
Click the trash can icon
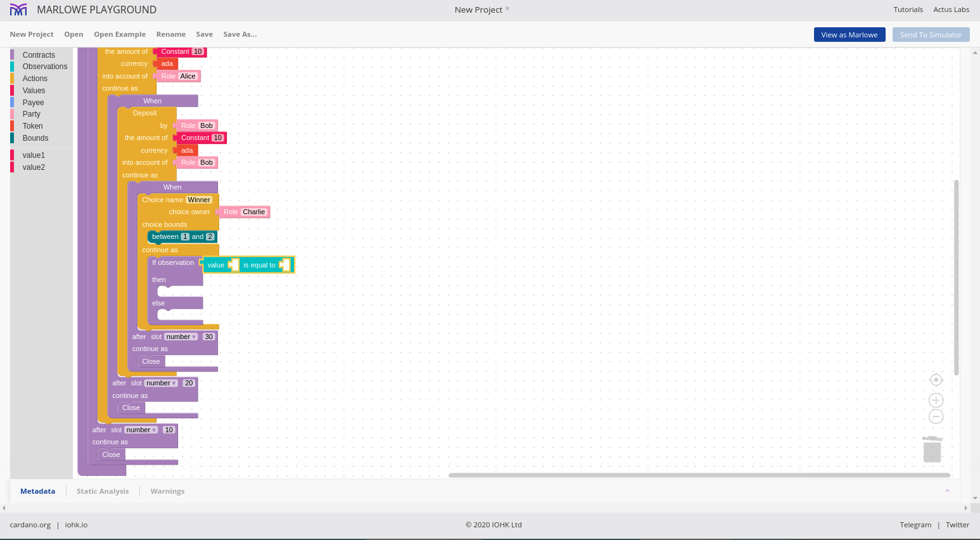[x=932, y=449]
